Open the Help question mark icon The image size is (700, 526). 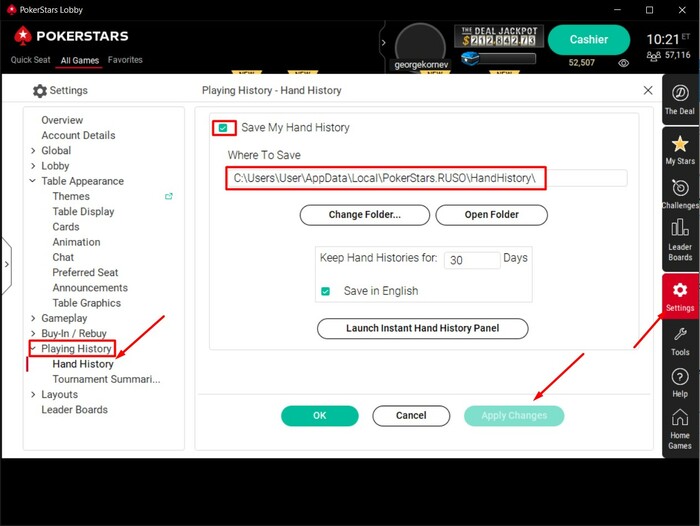coord(680,377)
